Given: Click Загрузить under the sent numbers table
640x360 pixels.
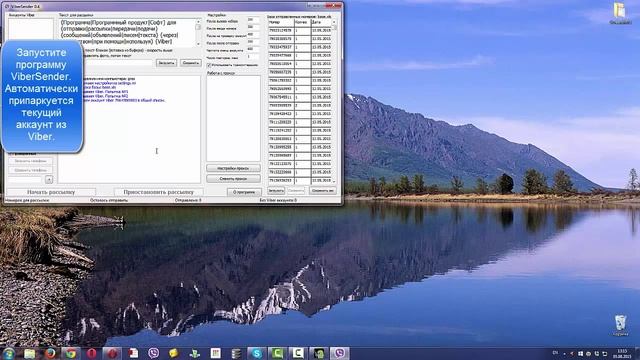Looking at the screenshot, I should (x=276, y=191).
